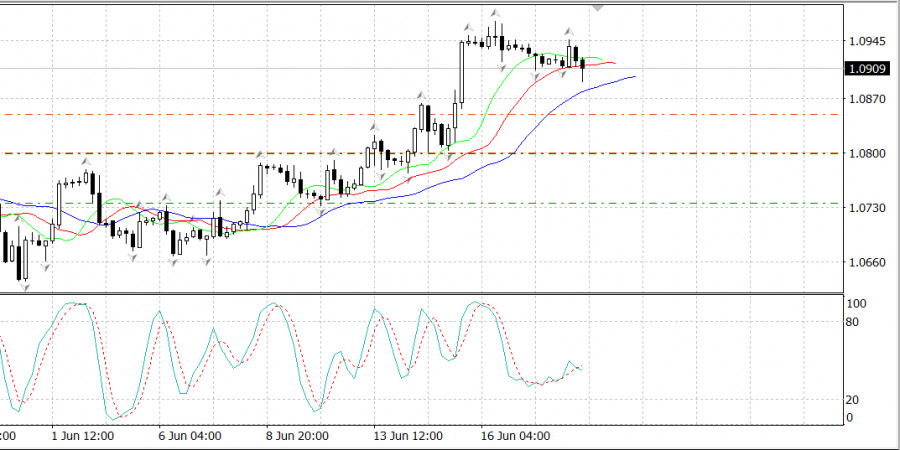Click the 1 Jun 12:00 time label
This screenshot has height=450, width=900.
pos(81,437)
